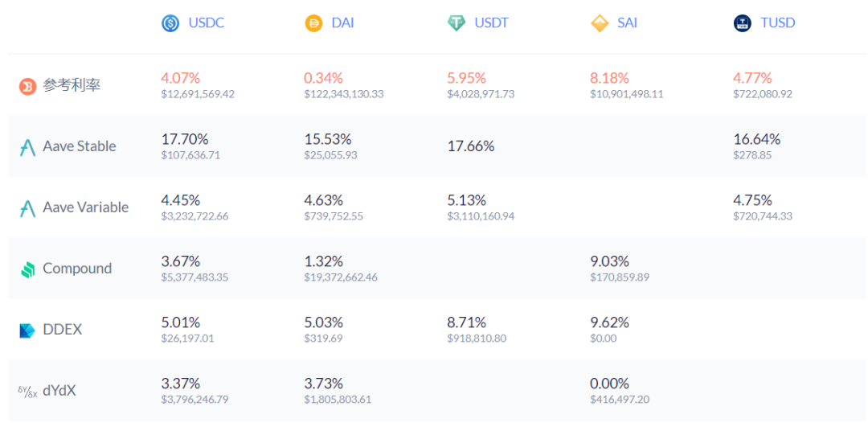
Task: Click the 0.00% dYdX SAI rate
Action: [x=609, y=383]
